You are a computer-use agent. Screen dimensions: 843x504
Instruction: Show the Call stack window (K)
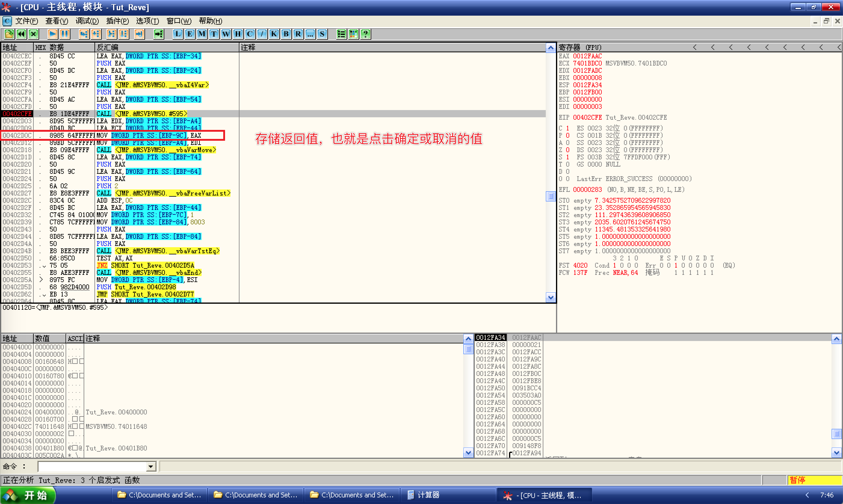(x=274, y=34)
